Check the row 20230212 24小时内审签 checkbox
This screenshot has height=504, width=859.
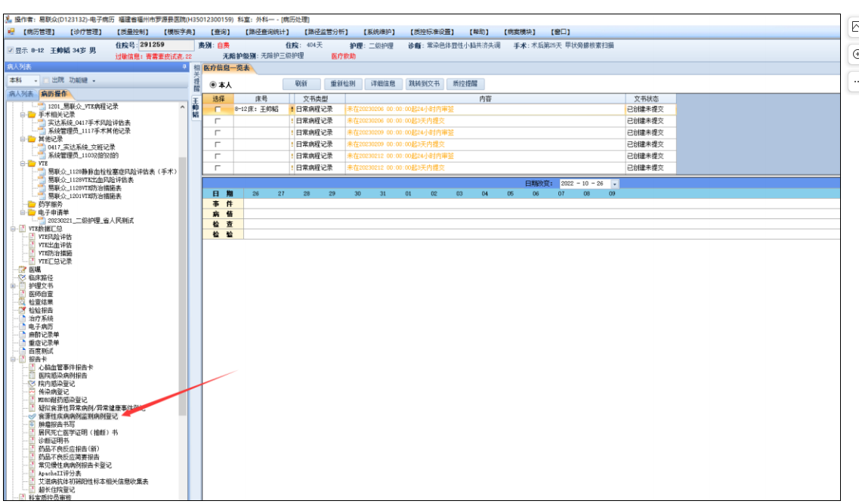tap(218, 156)
